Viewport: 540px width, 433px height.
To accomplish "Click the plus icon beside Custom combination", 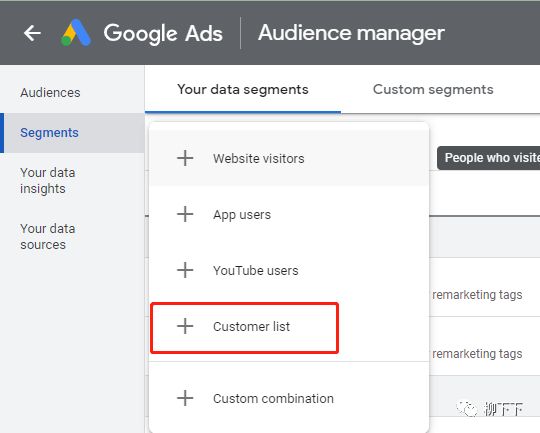I will [185, 398].
